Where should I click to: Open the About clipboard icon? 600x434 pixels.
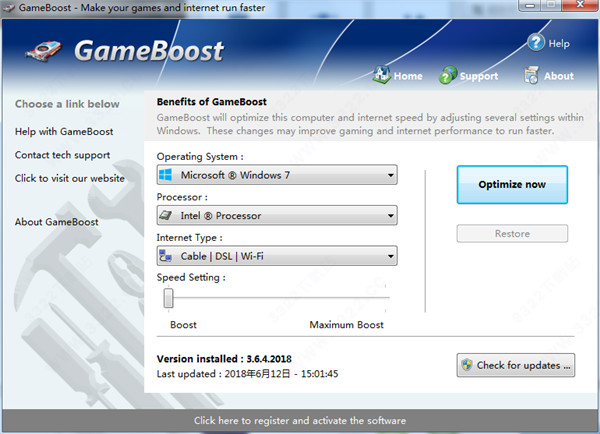(x=532, y=75)
